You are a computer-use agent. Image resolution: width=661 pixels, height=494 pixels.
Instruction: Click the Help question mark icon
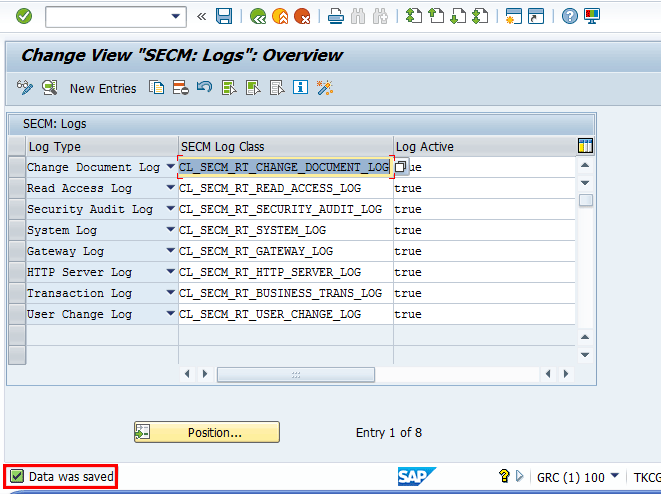click(x=569, y=16)
